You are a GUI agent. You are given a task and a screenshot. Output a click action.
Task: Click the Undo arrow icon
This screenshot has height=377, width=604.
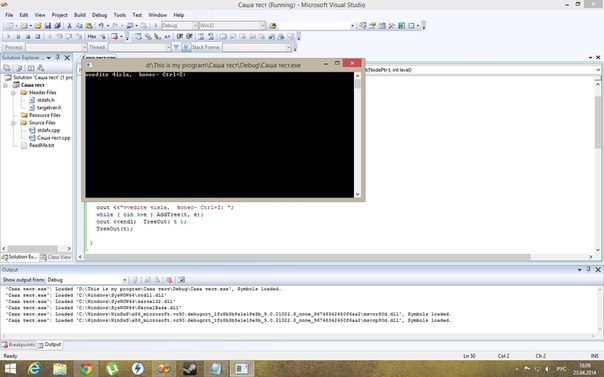(101, 26)
